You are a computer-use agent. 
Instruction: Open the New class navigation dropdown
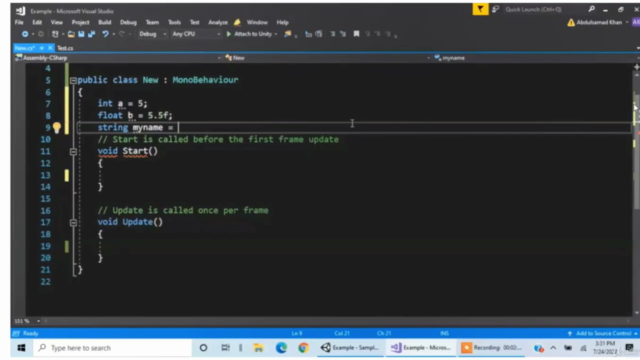(x=327, y=58)
